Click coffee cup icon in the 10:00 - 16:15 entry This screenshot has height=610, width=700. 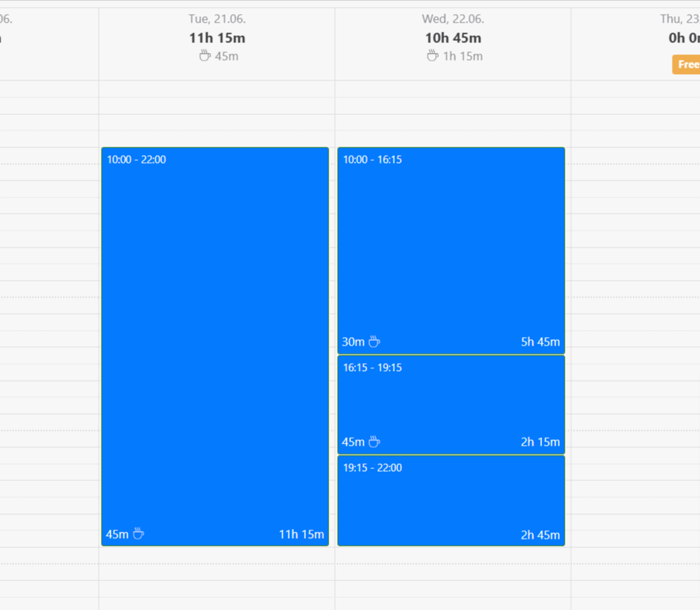coord(374,342)
